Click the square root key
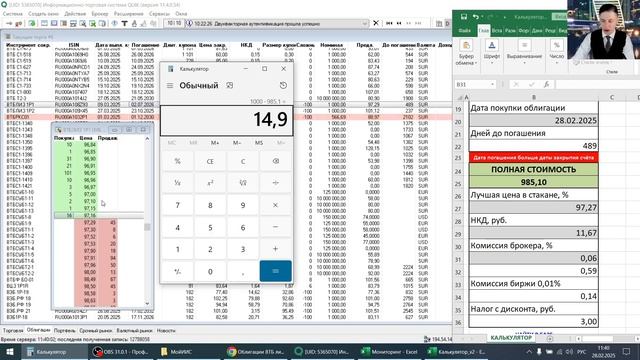The image size is (640, 360). pos(243,183)
